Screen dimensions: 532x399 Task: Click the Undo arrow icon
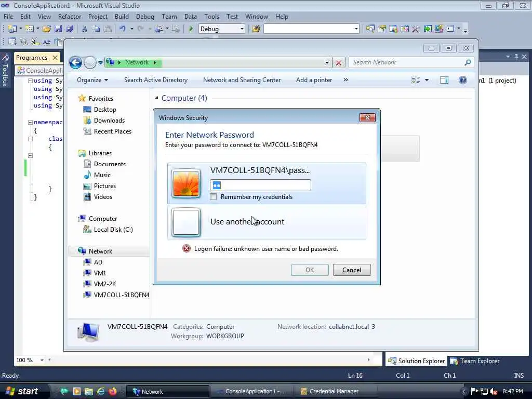[123, 29]
